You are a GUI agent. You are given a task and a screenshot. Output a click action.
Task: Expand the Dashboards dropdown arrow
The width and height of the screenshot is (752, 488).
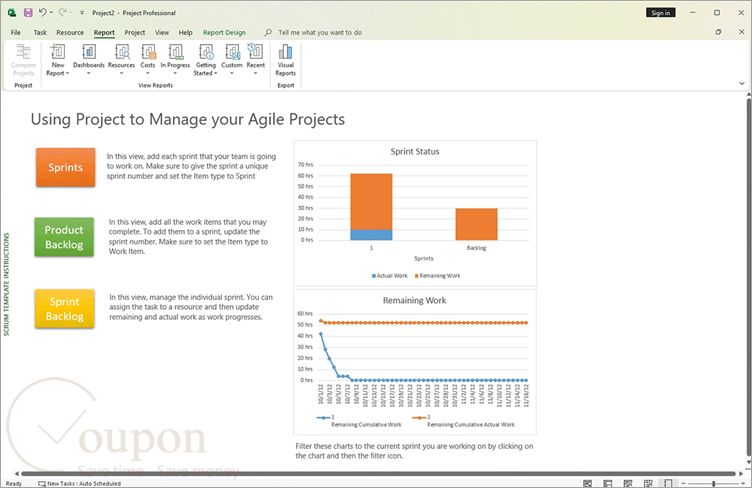[x=89, y=73]
